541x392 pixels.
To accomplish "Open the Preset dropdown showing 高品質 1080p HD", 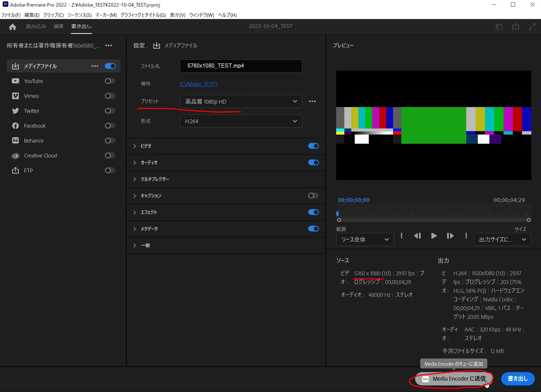I will [241, 102].
